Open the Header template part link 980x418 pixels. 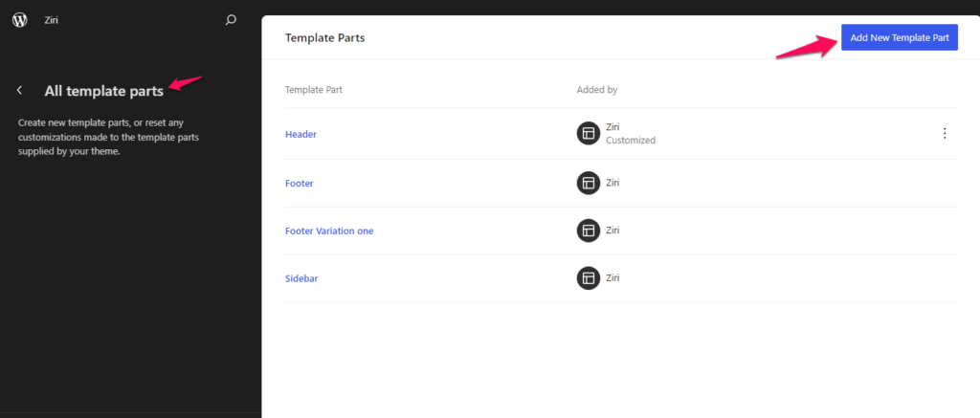(301, 134)
